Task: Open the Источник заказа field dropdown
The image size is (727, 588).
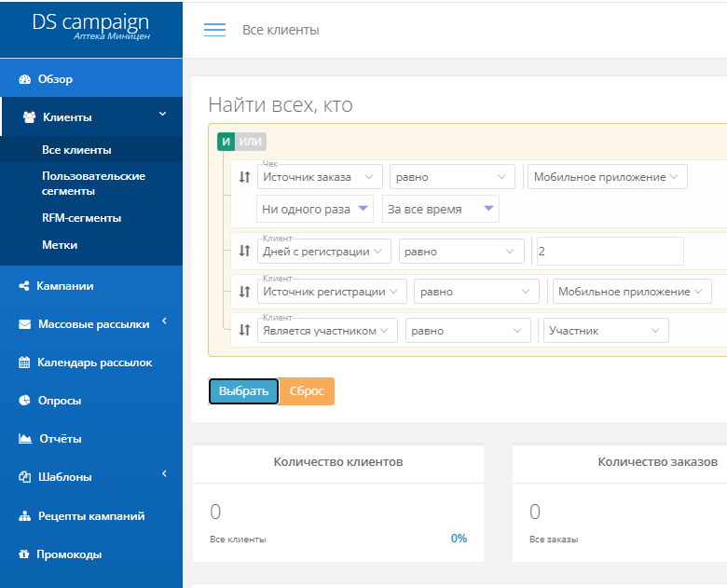Action: pos(320,177)
